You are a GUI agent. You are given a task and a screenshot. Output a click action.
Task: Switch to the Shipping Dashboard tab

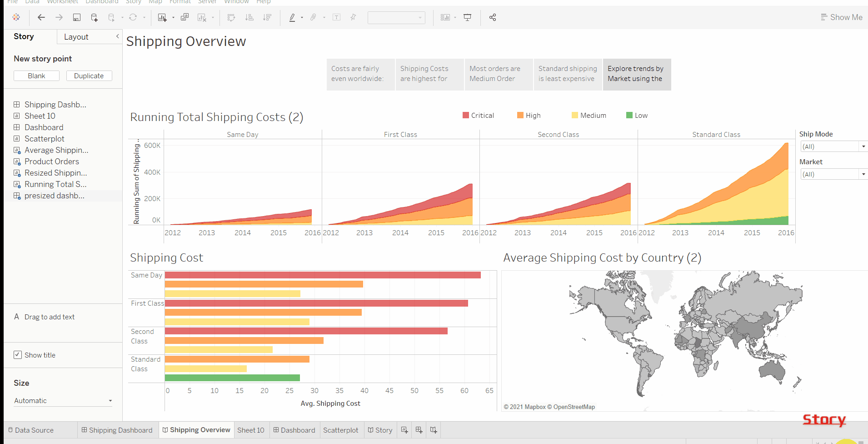pos(117,430)
